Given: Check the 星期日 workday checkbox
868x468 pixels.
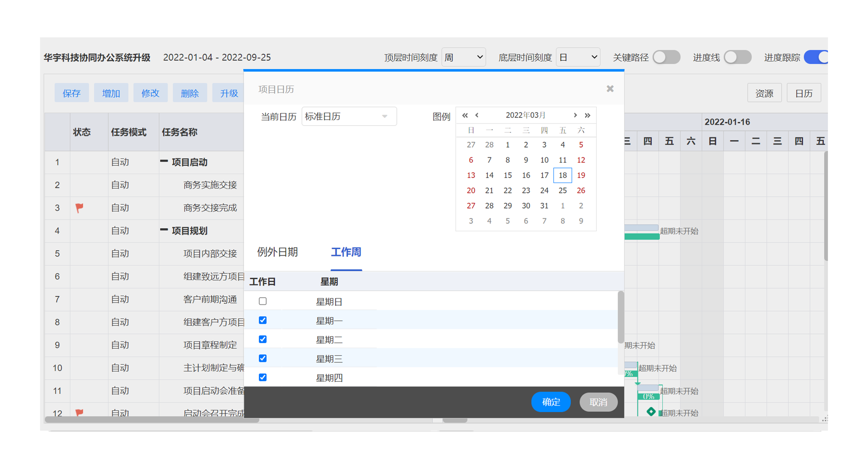Looking at the screenshot, I should click(x=262, y=301).
